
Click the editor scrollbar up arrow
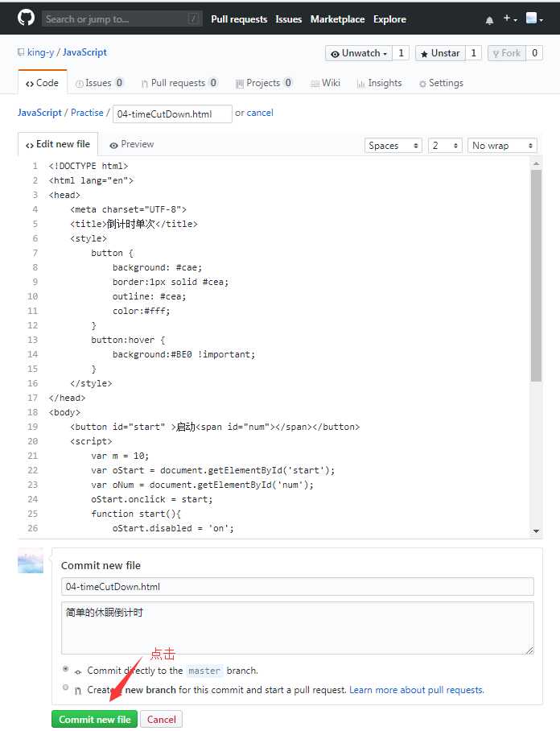point(536,163)
